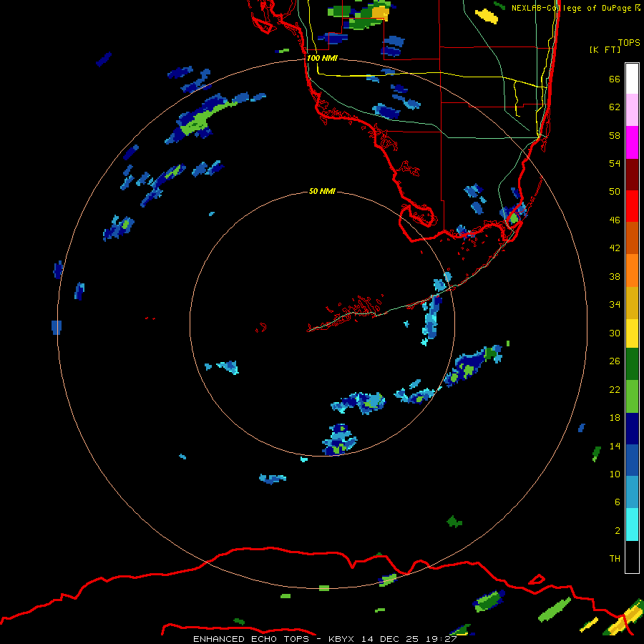The height and width of the screenshot is (644, 644).
Task: Click the 66 label on the color scale
Action: (615, 79)
